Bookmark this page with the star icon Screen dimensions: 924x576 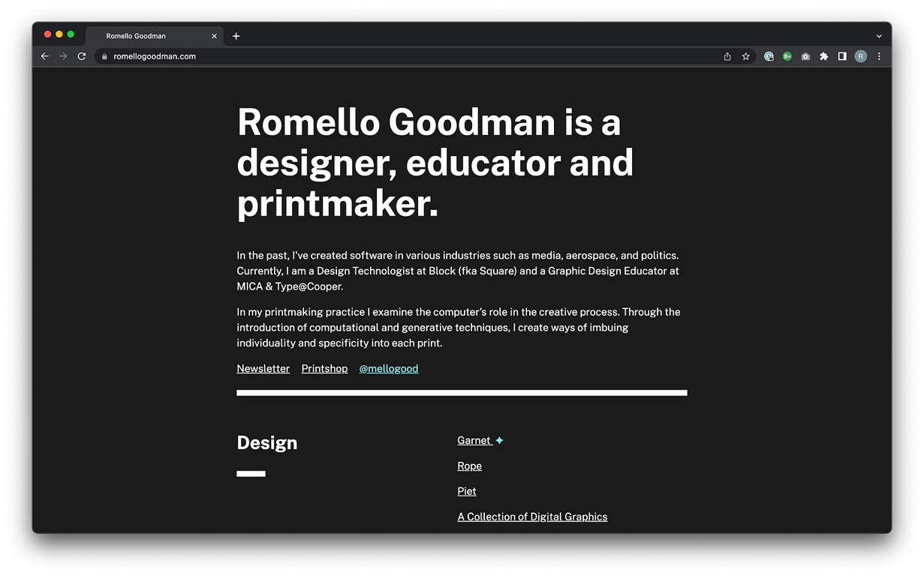click(x=745, y=56)
